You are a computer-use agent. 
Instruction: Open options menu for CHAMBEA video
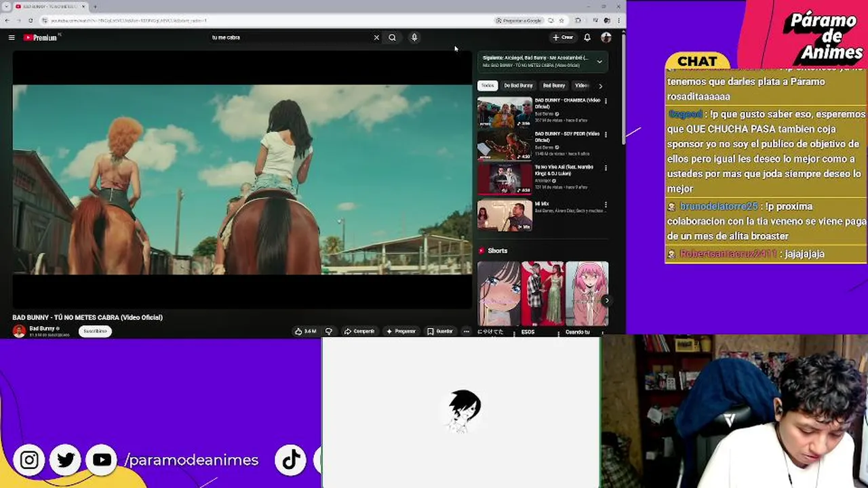point(606,101)
